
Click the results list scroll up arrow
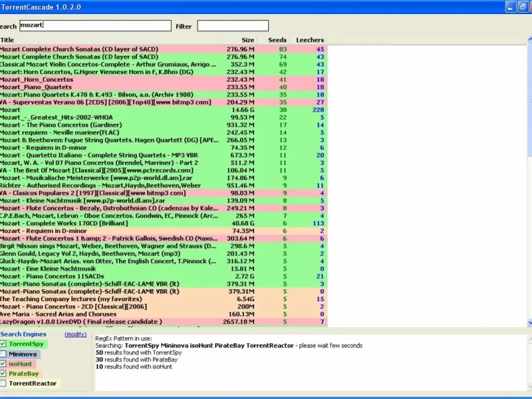coord(529,41)
